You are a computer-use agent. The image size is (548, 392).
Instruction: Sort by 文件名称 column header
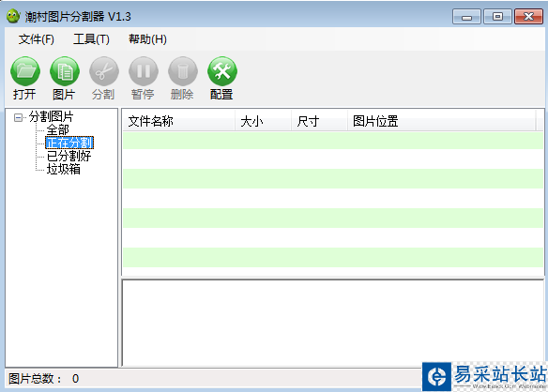(178, 121)
